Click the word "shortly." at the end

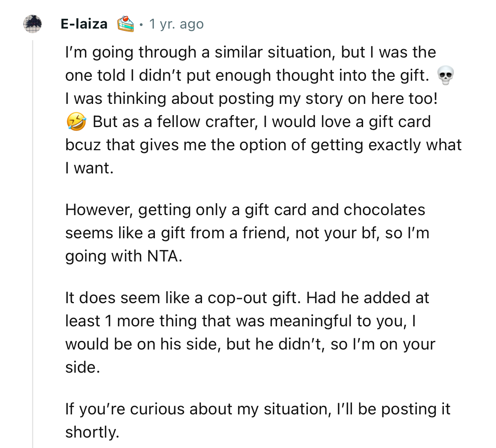[92, 432]
